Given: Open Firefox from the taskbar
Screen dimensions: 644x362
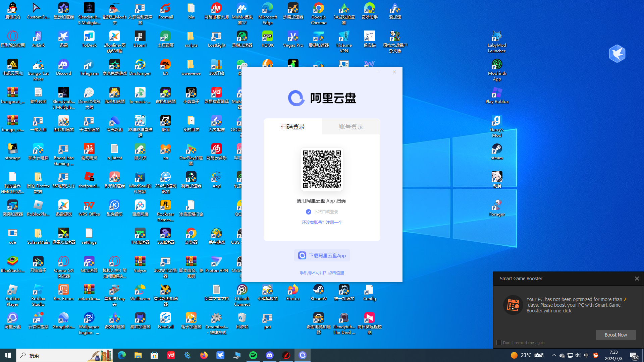Looking at the screenshot, I should pyautogui.click(x=204, y=355).
